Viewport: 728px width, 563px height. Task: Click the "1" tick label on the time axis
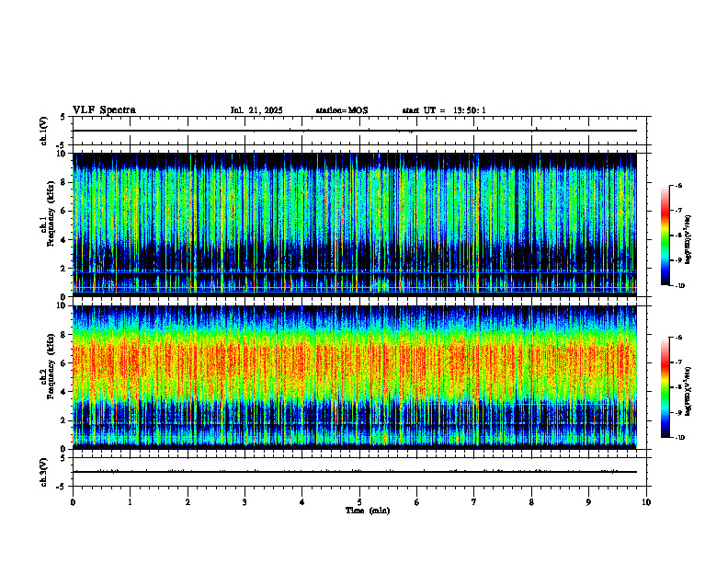pyautogui.click(x=130, y=502)
